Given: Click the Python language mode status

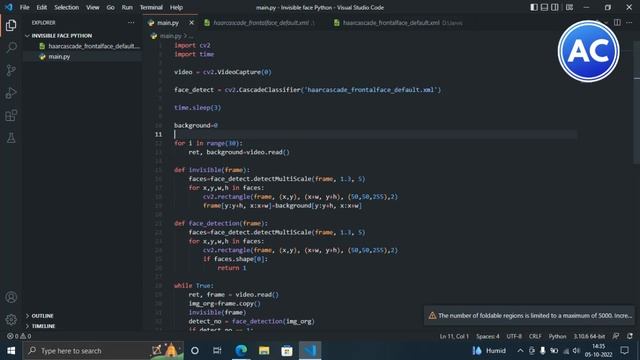Looking at the screenshot, I should click(557, 336).
